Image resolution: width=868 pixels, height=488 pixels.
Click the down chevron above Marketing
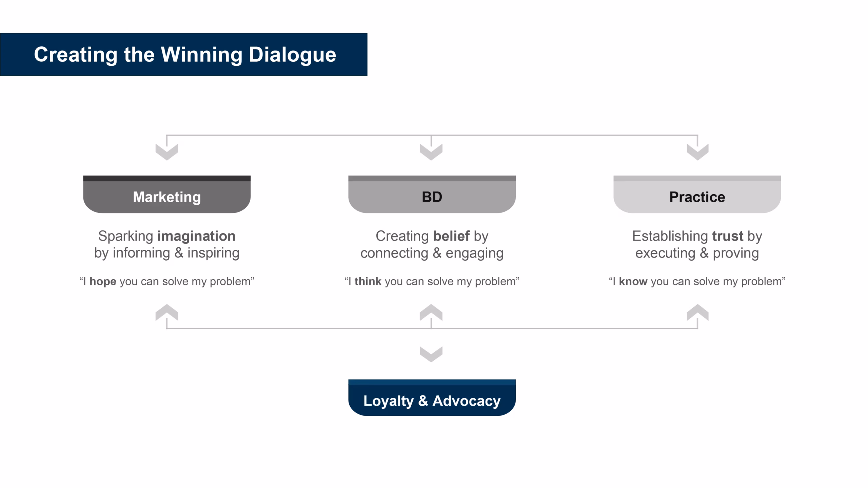point(167,152)
